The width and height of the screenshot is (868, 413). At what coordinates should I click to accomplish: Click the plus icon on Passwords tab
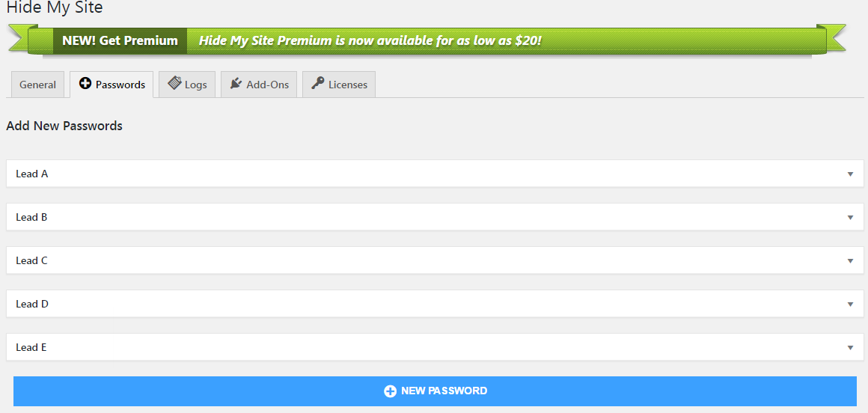click(x=85, y=84)
